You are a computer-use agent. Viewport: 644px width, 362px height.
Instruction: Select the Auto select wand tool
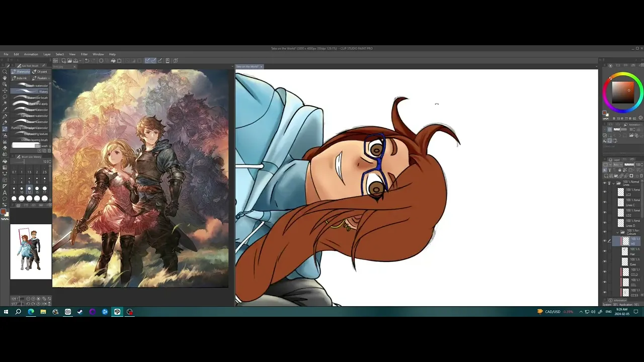[5, 103]
